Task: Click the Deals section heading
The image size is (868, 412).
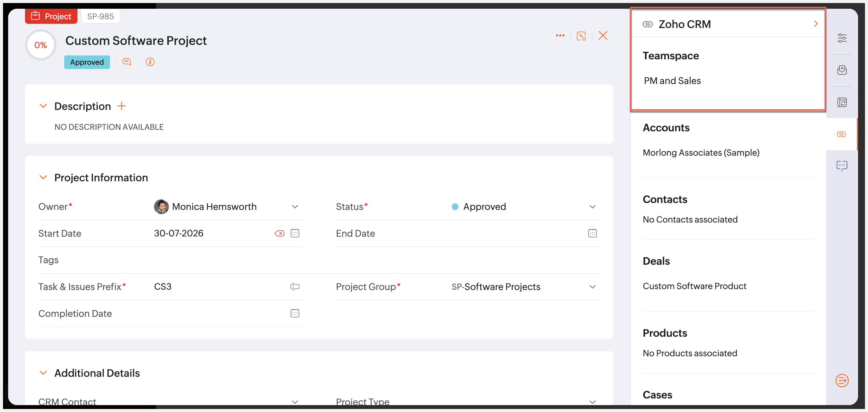Action: tap(656, 261)
